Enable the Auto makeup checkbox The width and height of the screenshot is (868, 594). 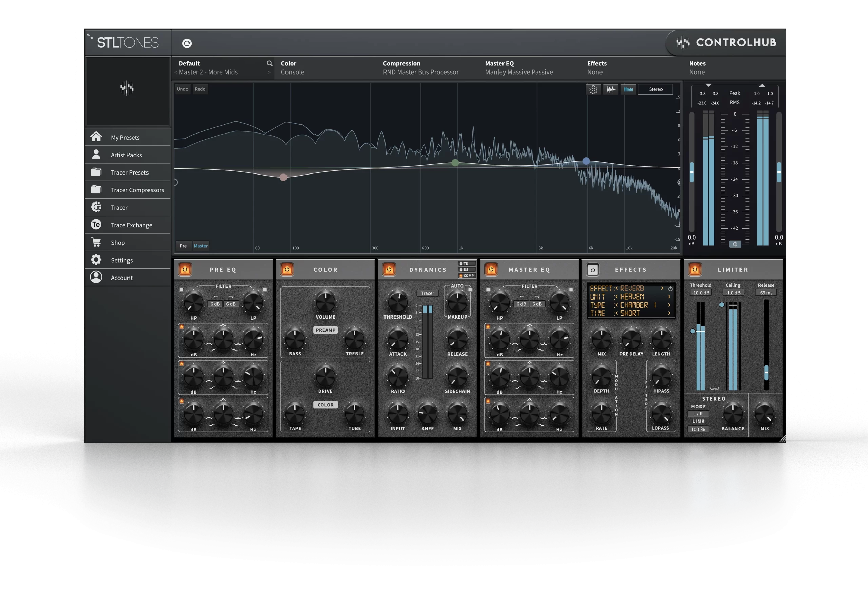470,290
